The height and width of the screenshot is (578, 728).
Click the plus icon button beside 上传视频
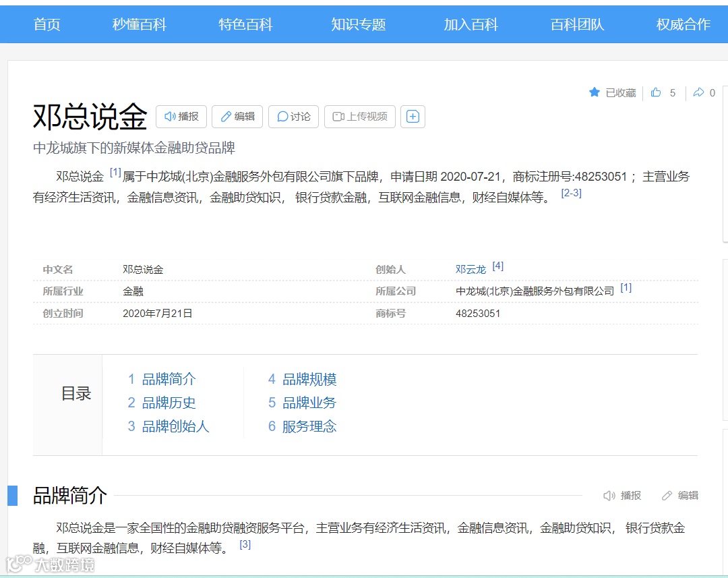413,117
